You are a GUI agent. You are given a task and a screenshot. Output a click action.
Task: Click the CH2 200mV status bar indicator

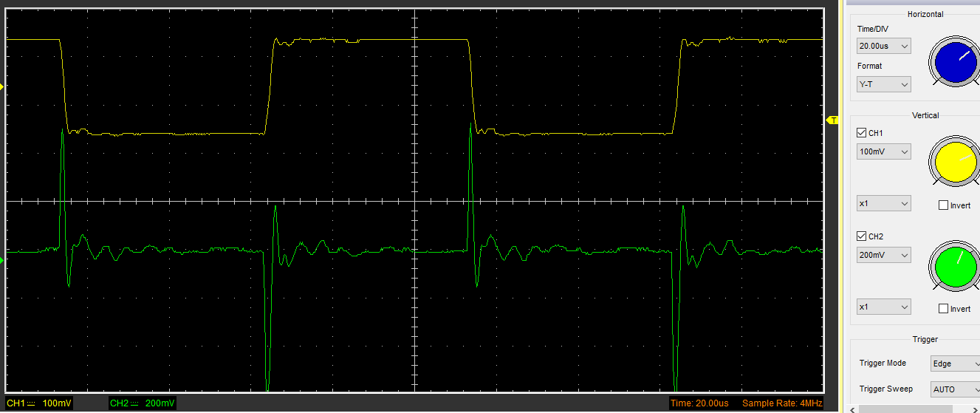click(x=142, y=403)
